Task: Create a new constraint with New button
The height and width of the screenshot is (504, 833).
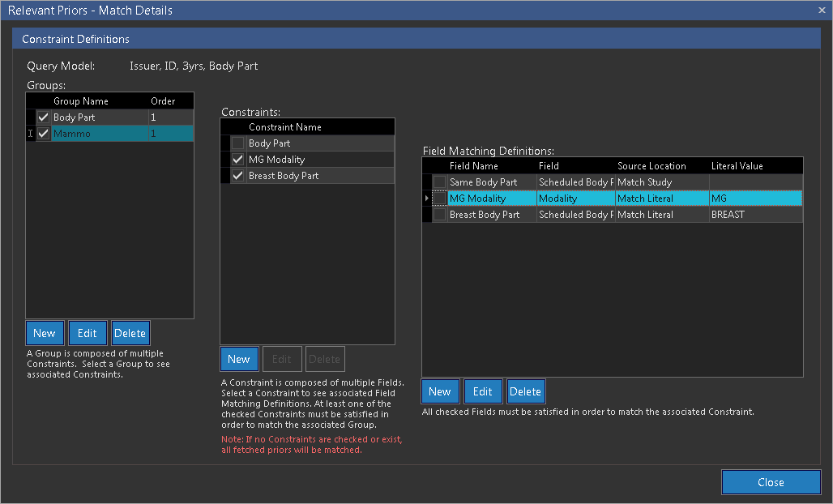Action: 239,359
